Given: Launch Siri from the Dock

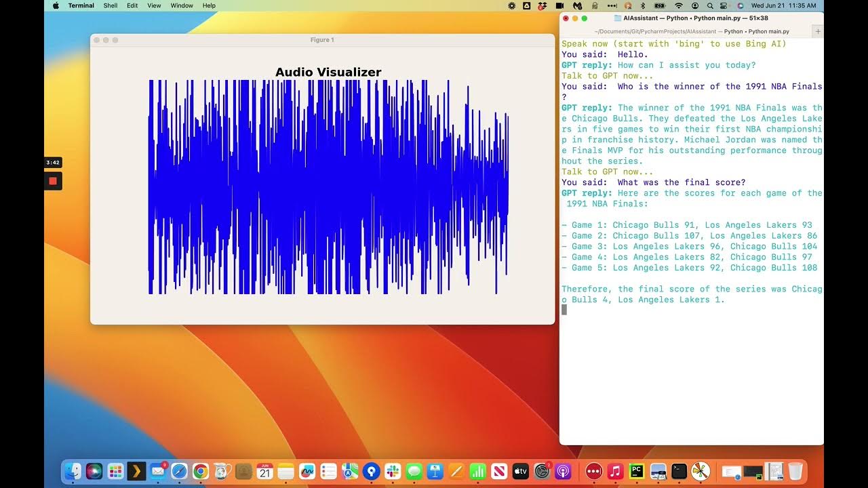Looking at the screenshot, I should coord(94,471).
